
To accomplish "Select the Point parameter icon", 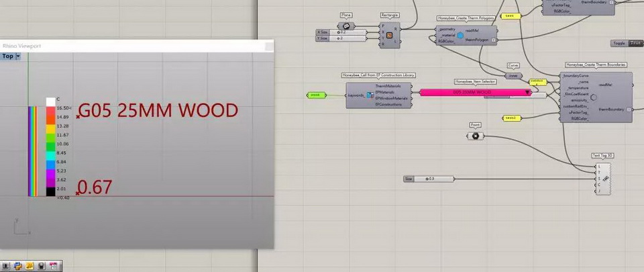I will (x=476, y=136).
